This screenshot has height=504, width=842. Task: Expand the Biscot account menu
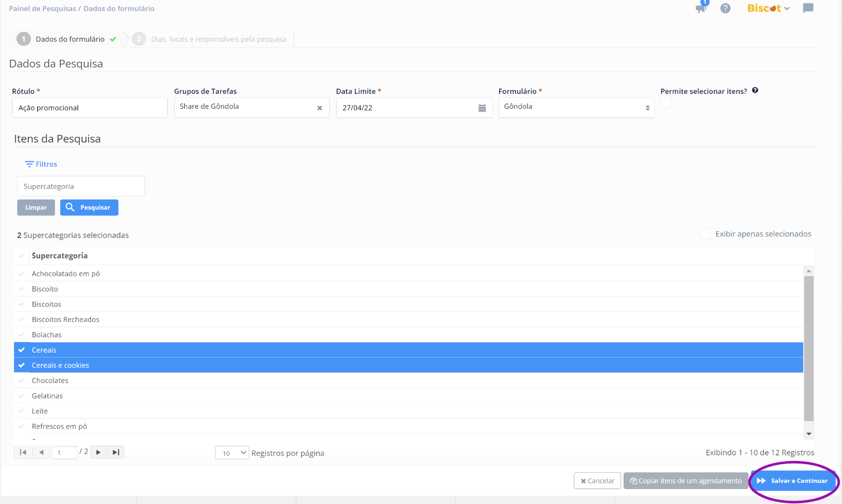[x=768, y=8]
